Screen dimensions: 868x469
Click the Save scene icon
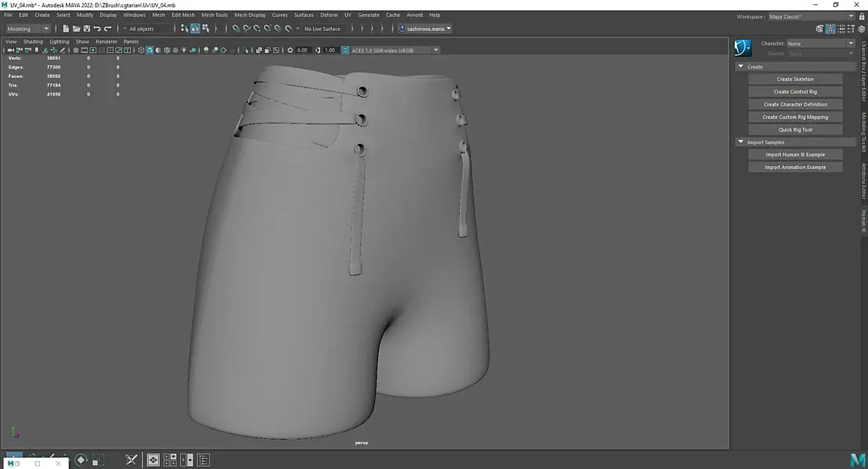(87, 29)
